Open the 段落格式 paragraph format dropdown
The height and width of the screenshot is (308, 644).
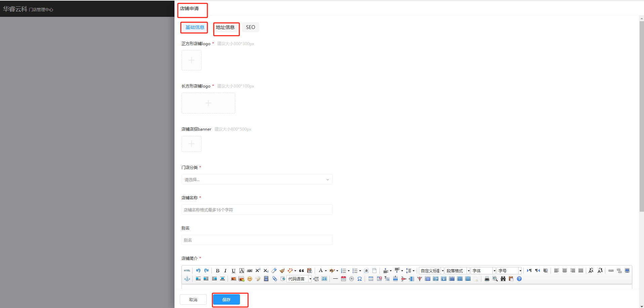[457, 271]
